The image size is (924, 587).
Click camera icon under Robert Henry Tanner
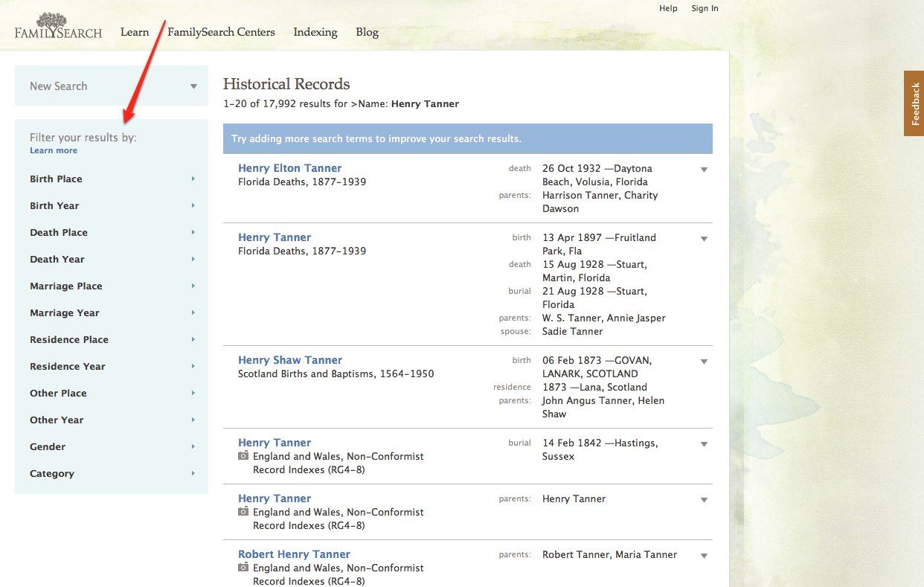click(x=243, y=568)
